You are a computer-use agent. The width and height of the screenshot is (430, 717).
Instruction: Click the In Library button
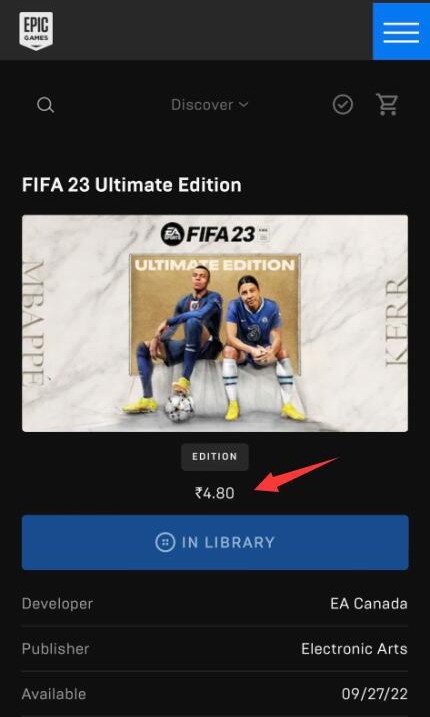215,542
